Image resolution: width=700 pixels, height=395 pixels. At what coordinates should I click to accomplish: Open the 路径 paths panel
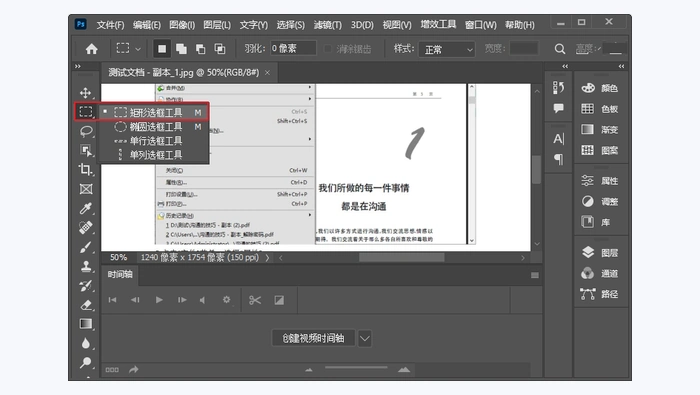tap(600, 294)
